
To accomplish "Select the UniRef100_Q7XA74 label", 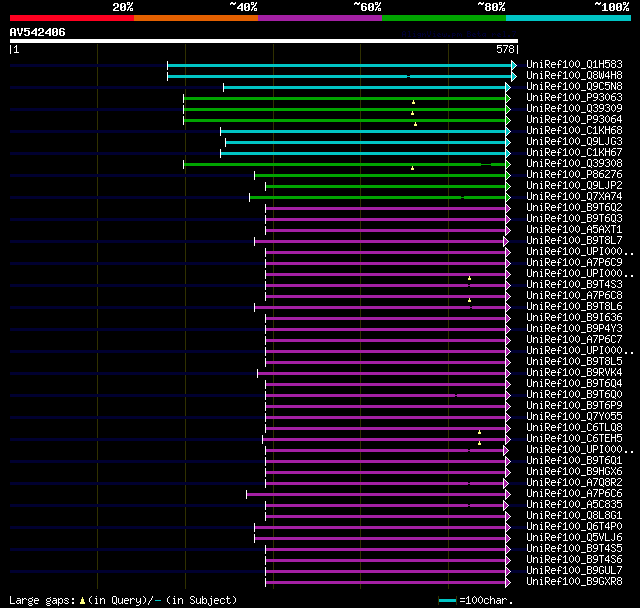I will [574, 197].
